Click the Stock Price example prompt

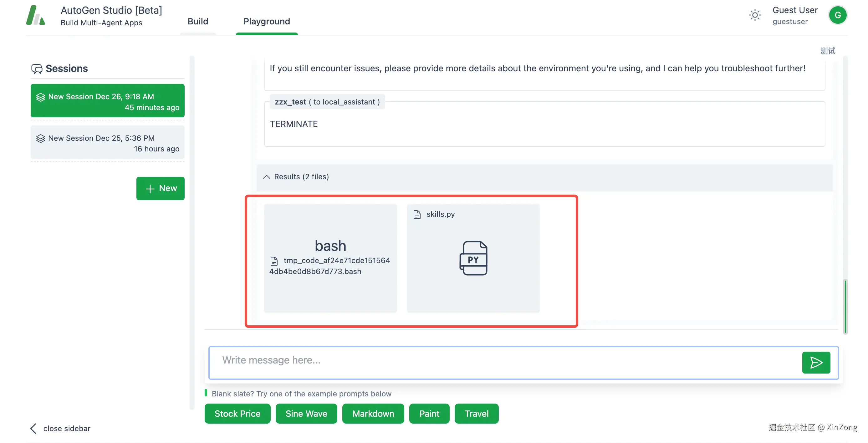[237, 413]
